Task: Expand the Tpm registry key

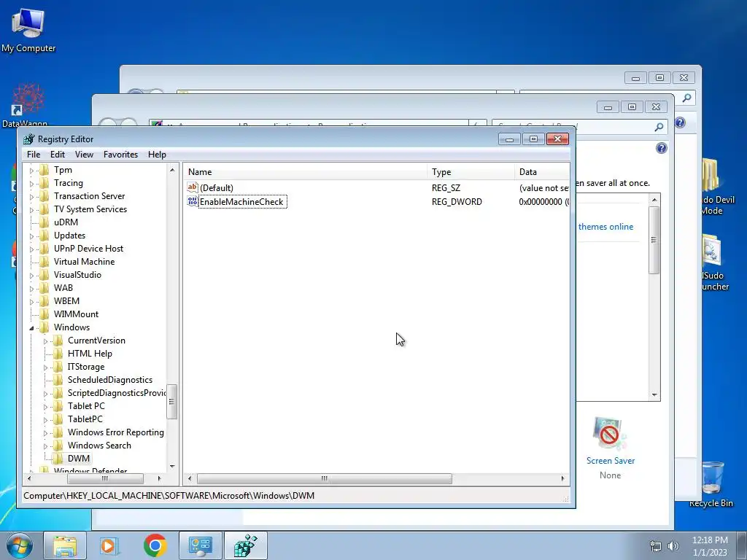Action: pyautogui.click(x=31, y=171)
